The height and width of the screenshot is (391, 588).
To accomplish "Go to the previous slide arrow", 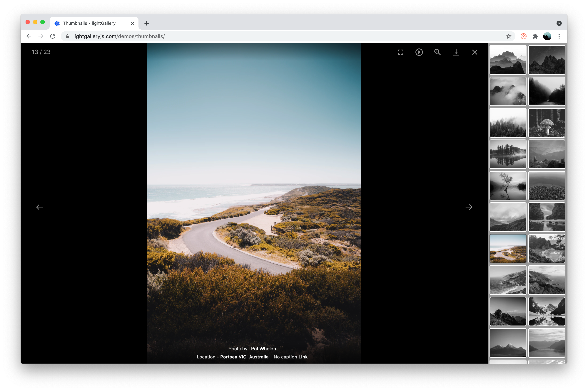I will point(39,207).
